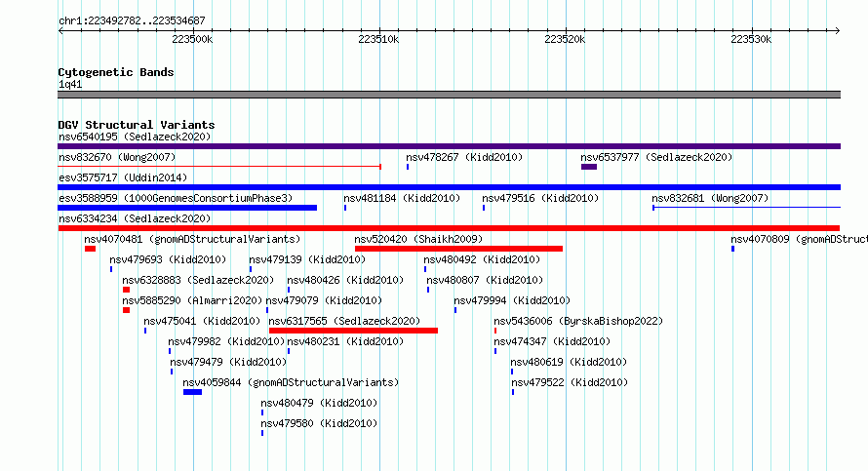The image size is (868, 471).
Task: Select the purple nsv6540195 variant bar
Action: coord(449,146)
